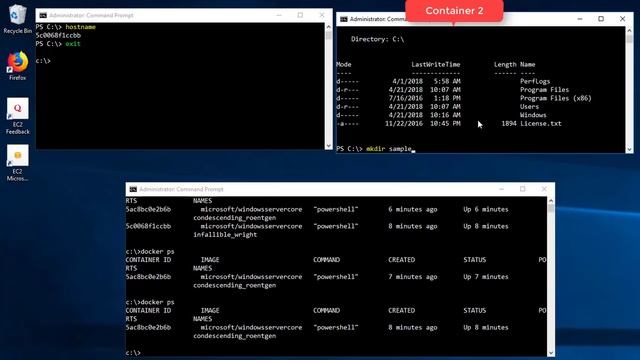This screenshot has width=640, height=360.
Task: Click scroll up arrow in Container 2 window
Action: [x=629, y=31]
